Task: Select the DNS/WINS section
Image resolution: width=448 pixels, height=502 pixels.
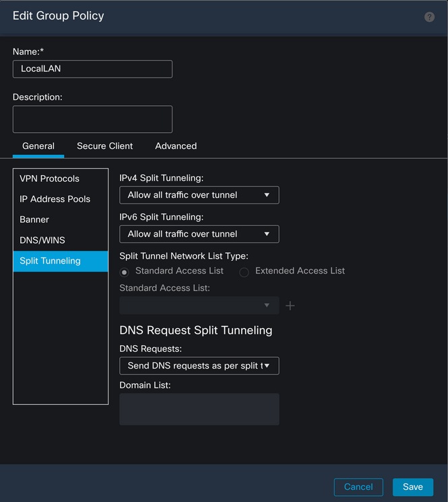Action: tap(42, 241)
